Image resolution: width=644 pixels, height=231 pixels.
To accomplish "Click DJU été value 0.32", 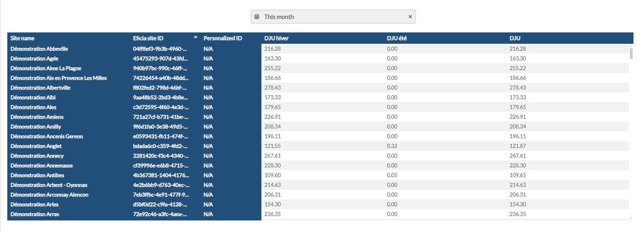I will click(392, 146).
